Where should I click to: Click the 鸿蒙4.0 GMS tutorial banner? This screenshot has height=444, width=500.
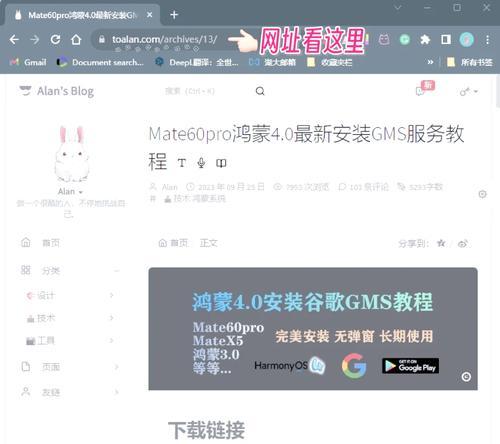(313, 329)
